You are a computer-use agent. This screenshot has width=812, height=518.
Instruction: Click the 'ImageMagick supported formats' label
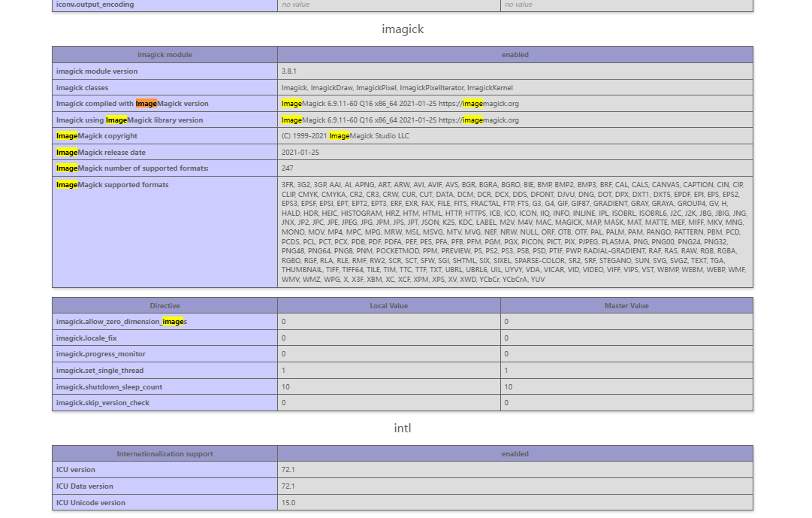click(113, 185)
